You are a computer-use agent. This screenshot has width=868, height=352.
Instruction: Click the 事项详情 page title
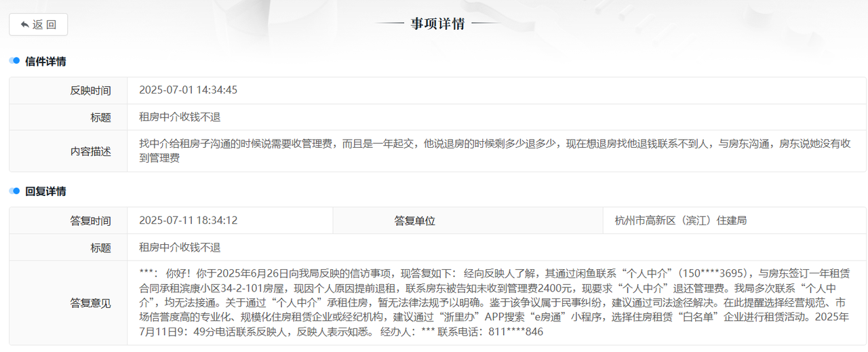[437, 24]
